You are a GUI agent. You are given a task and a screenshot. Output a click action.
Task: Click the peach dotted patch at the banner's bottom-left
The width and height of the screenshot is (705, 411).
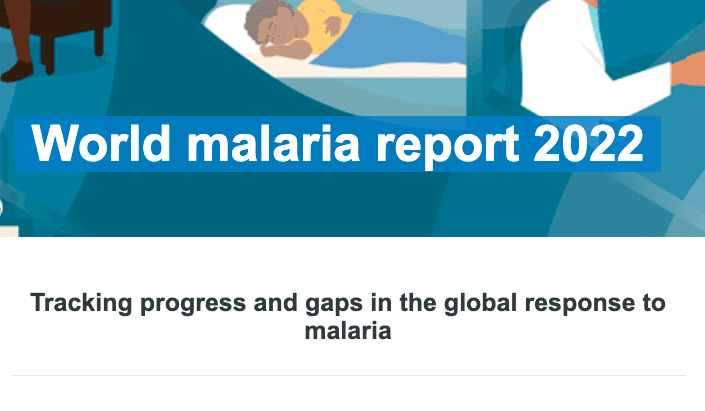coord(9,231)
